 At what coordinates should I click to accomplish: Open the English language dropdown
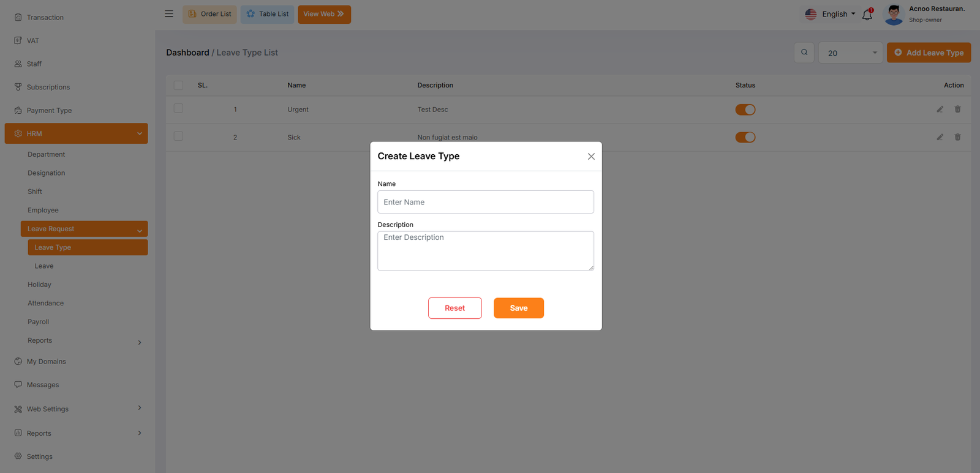pyautogui.click(x=831, y=14)
